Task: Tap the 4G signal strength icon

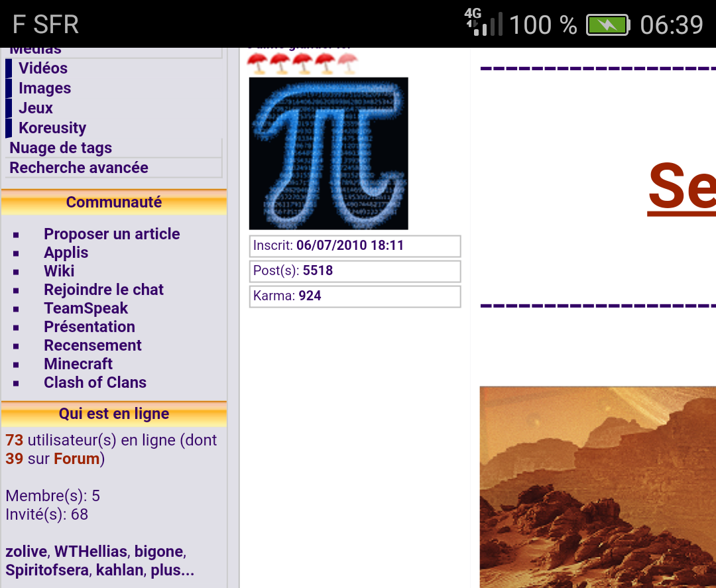Action: pos(484,23)
